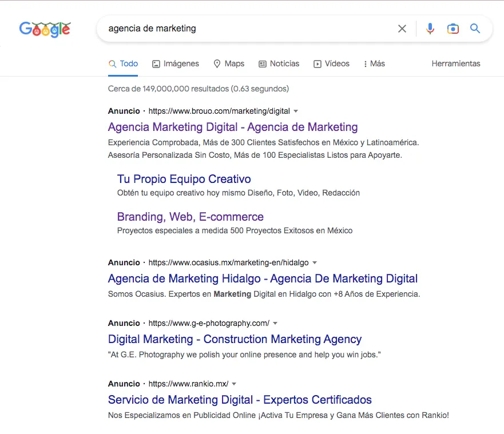The height and width of the screenshot is (434, 504).
Task: Click the Noticias newspaper icon
Action: [x=262, y=63]
